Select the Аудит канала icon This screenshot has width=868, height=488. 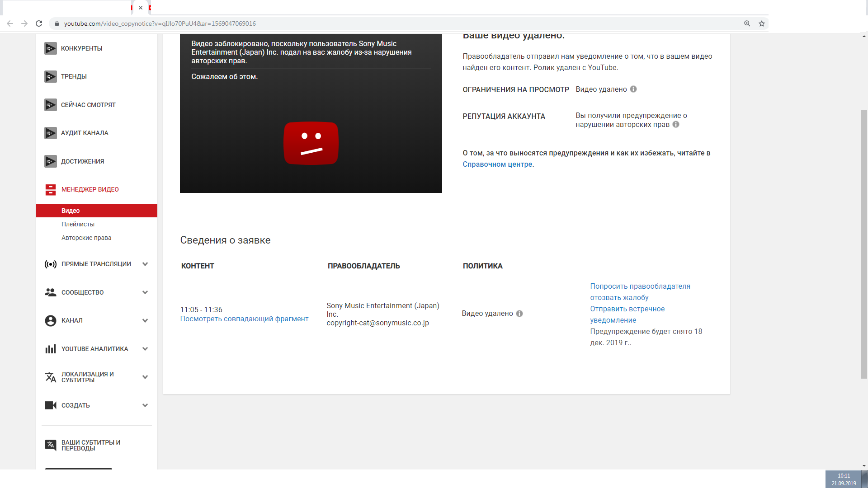51,133
